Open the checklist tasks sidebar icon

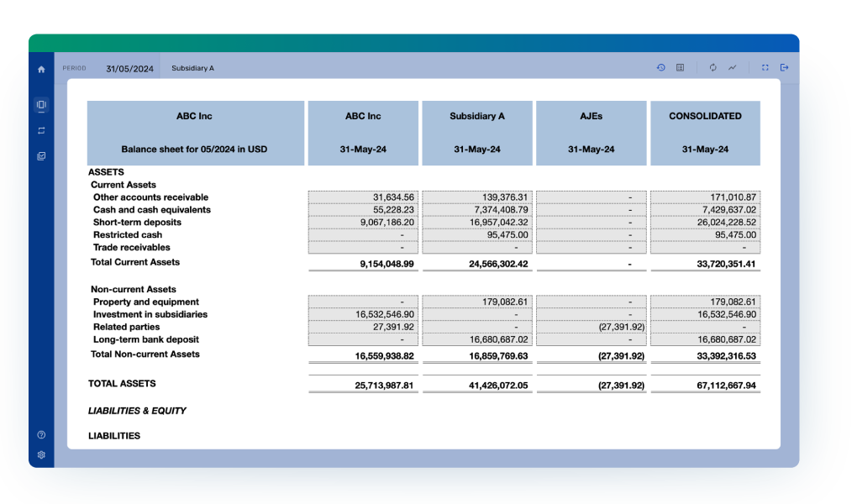click(x=41, y=156)
